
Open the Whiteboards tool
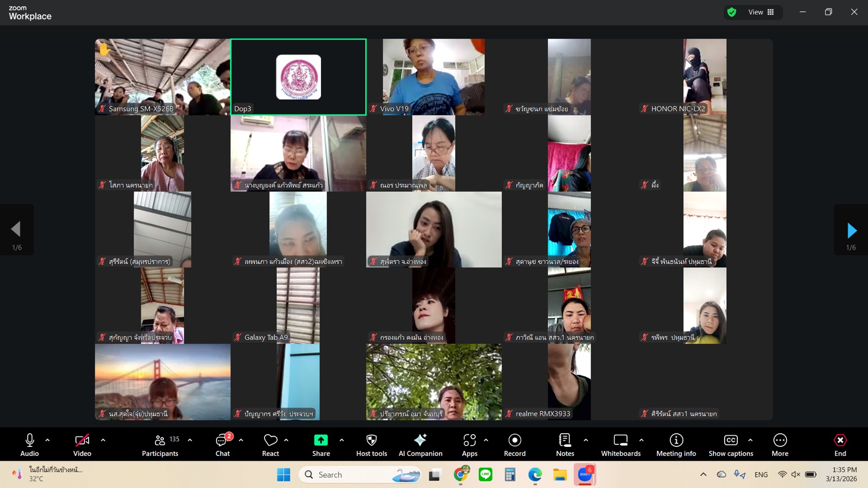pyautogui.click(x=620, y=444)
